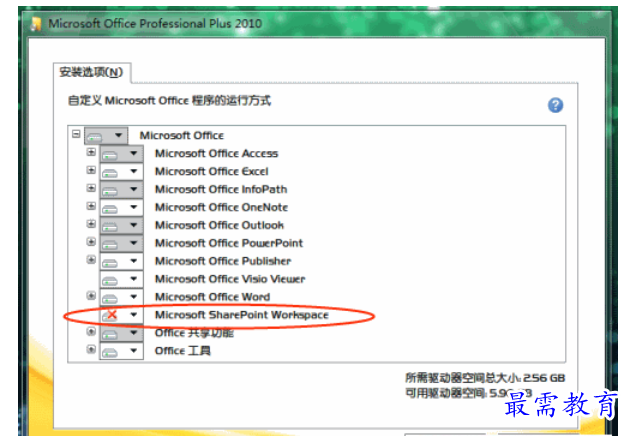626x436 pixels.
Task: Expand the Microsoft Office PowerPoint node
Action: click(x=91, y=242)
